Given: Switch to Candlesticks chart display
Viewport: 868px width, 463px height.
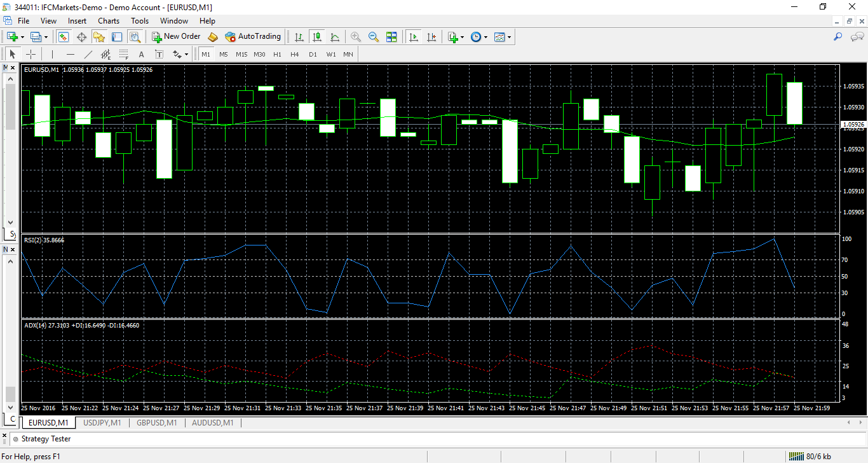Looking at the screenshot, I should coord(317,37).
